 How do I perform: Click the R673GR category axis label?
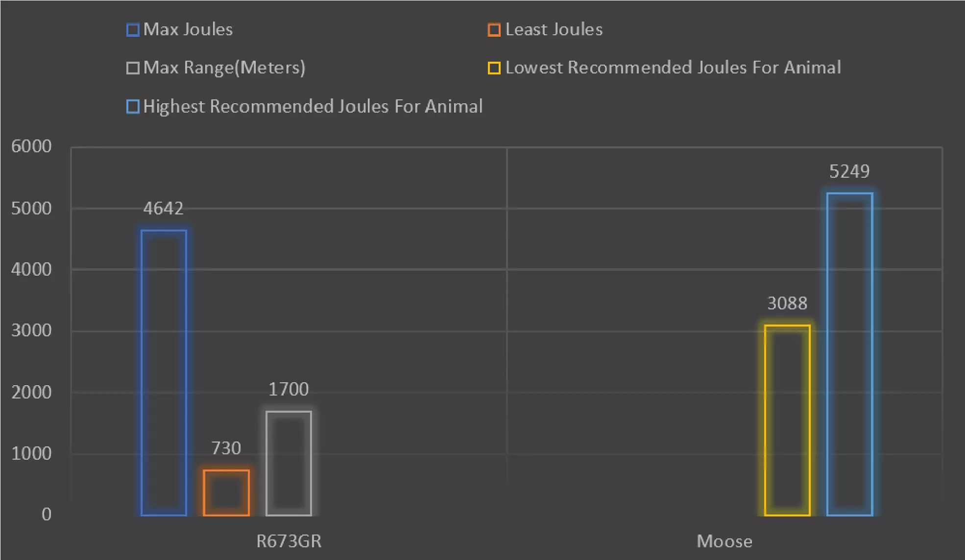[289, 541]
